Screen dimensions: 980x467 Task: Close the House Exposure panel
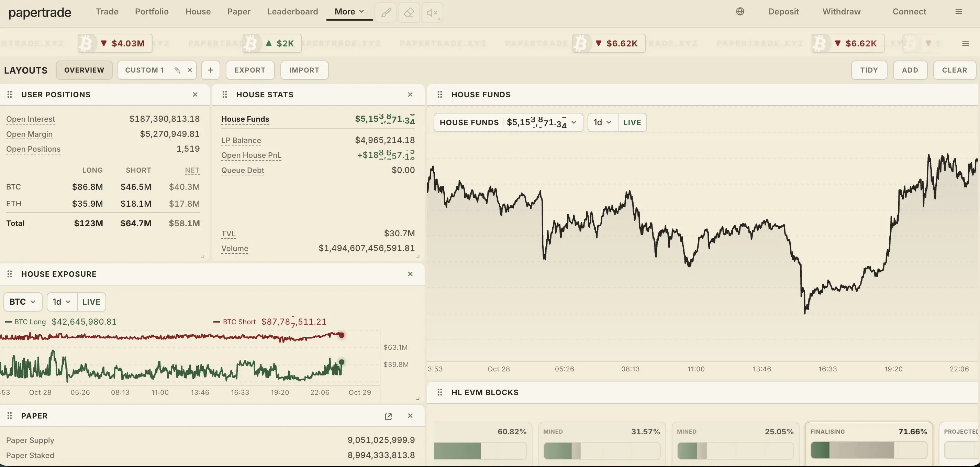pyautogui.click(x=410, y=274)
